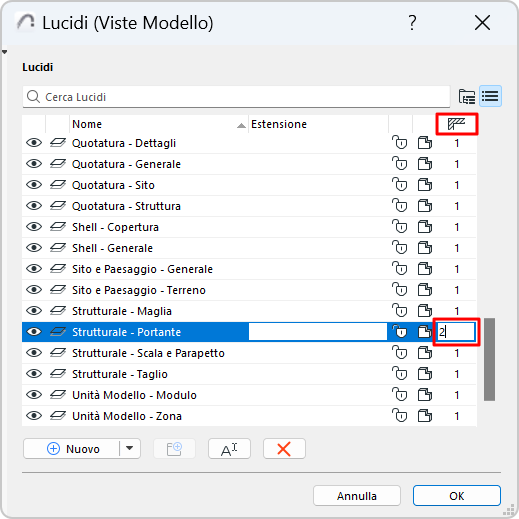Delete layer with the red X button
Viewport: 519px width, 519px height.
(x=284, y=449)
